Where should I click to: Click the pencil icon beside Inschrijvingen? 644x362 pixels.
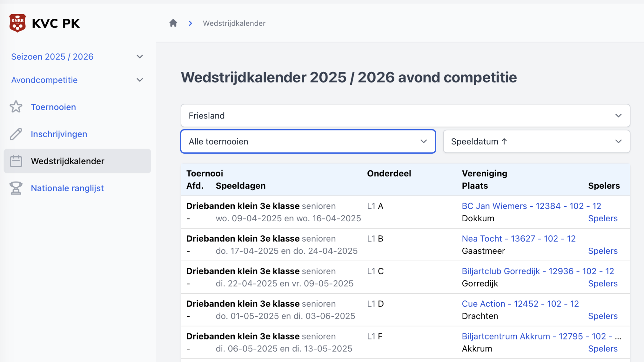point(16,134)
